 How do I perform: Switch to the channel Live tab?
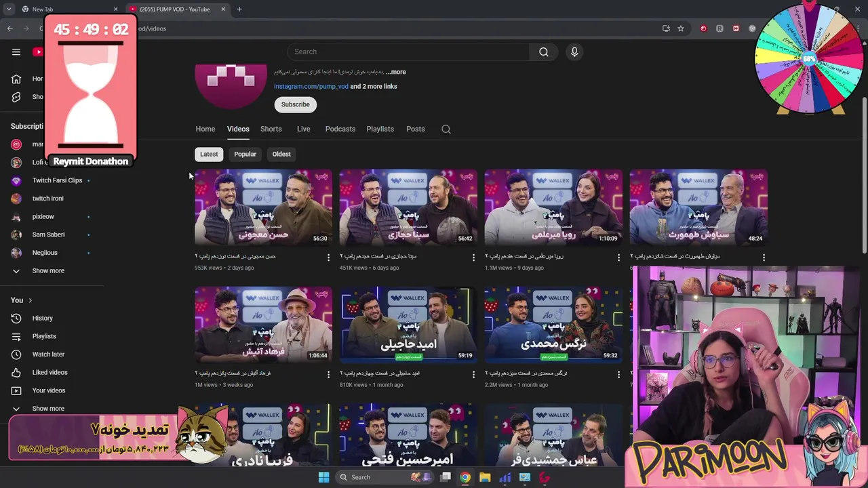[x=304, y=129]
